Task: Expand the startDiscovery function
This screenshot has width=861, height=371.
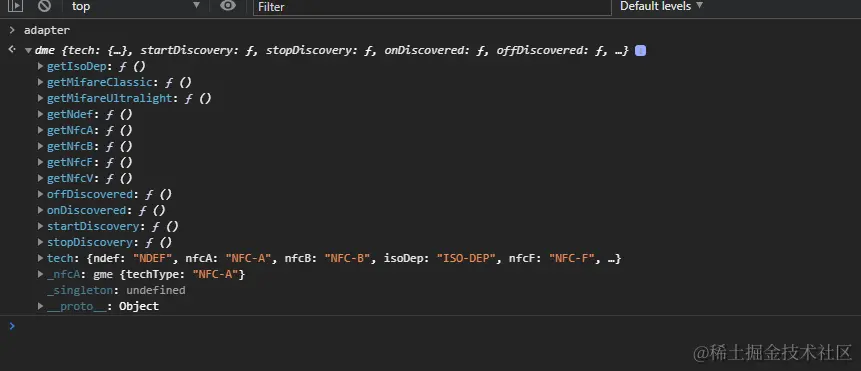Action: [41, 226]
